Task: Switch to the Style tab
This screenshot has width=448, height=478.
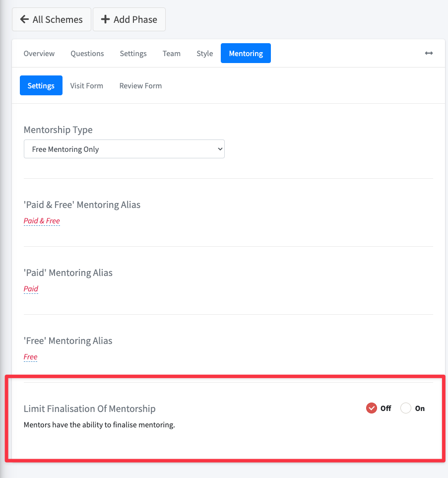Action: pyautogui.click(x=205, y=53)
